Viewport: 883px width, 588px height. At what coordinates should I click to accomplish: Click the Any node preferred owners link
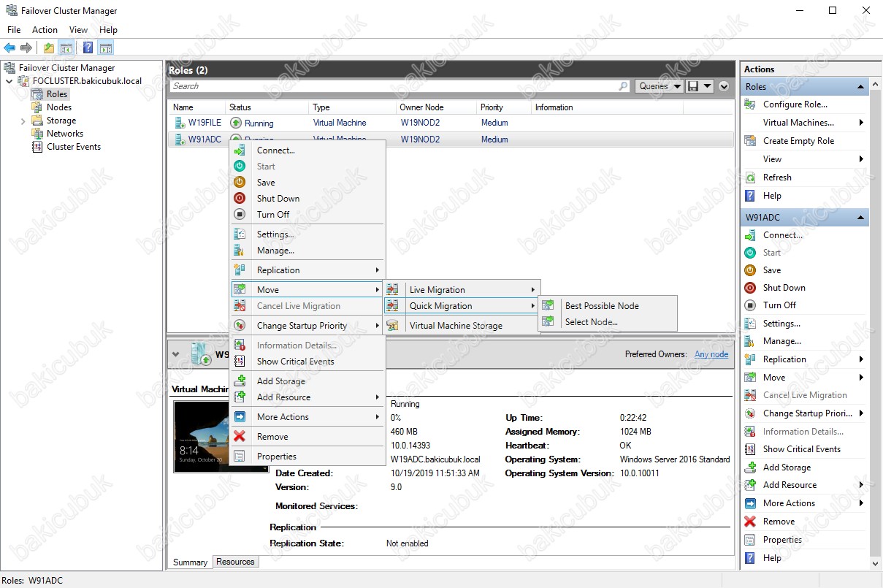pos(711,354)
